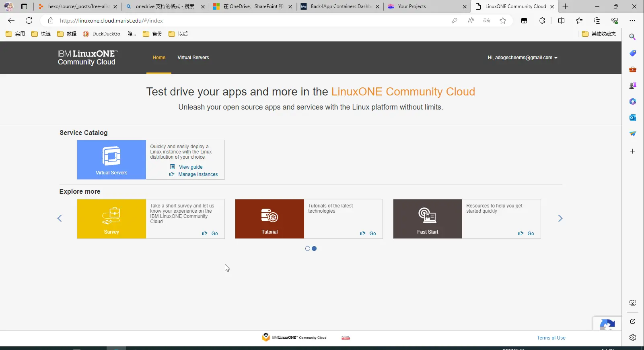Click the small red footer logo
The width and height of the screenshot is (644, 350).
[346, 338]
